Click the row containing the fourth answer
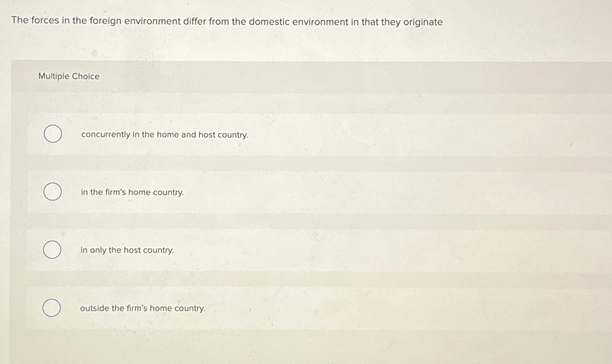 pos(300,308)
